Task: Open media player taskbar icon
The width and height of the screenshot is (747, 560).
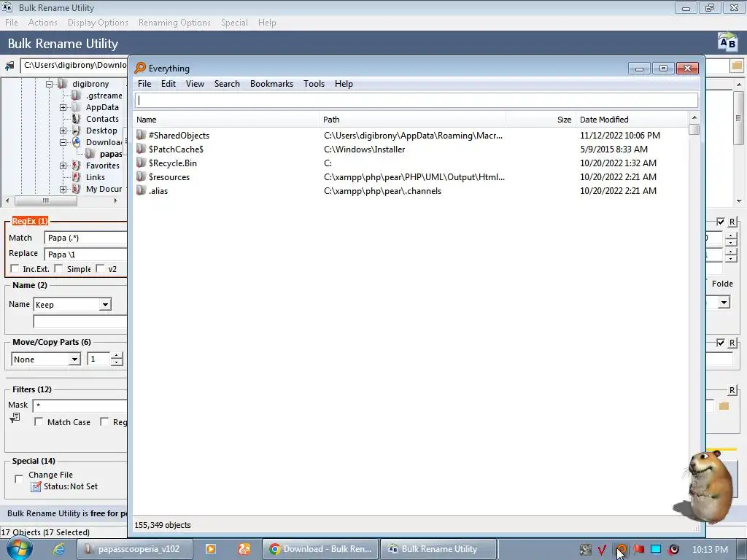Action: coord(211,549)
